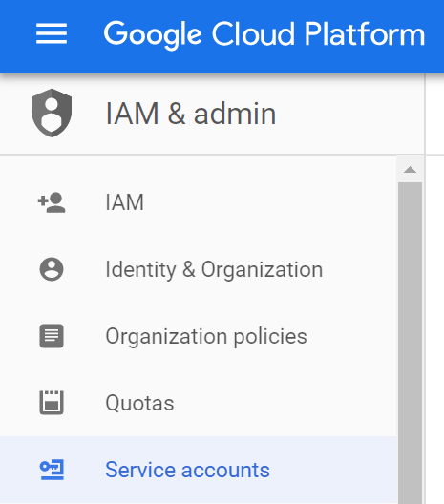Open Identity & Organization menu item

point(199,269)
